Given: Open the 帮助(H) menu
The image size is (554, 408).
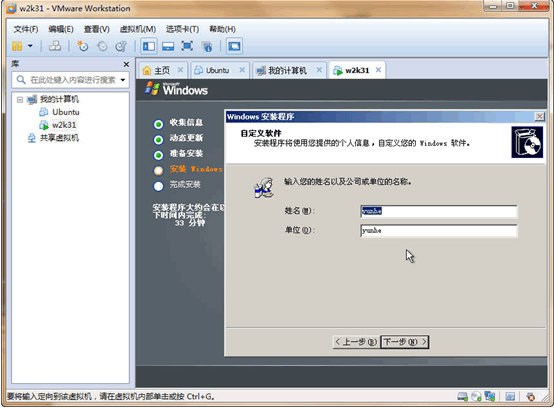Looking at the screenshot, I should click(222, 29).
